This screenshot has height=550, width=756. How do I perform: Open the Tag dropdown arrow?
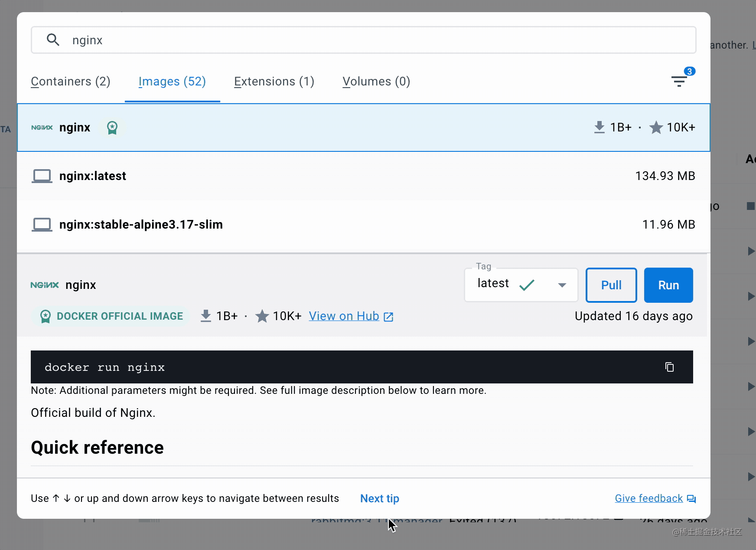[x=562, y=285]
